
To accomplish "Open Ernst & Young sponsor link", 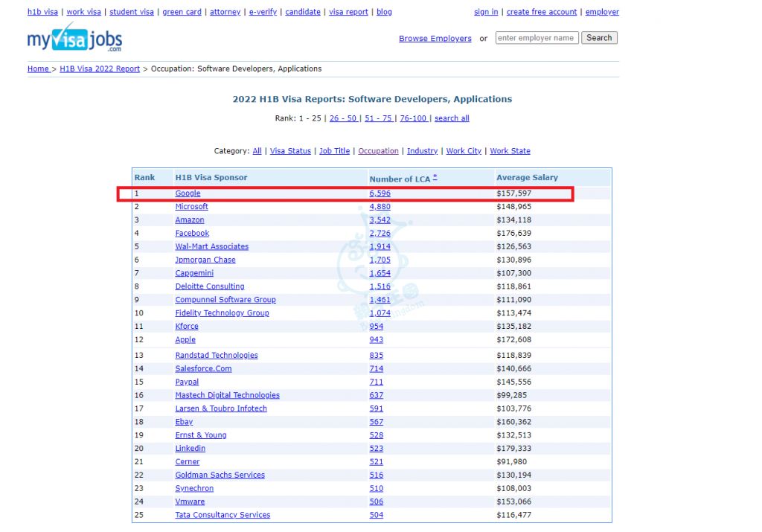I will (x=201, y=435).
